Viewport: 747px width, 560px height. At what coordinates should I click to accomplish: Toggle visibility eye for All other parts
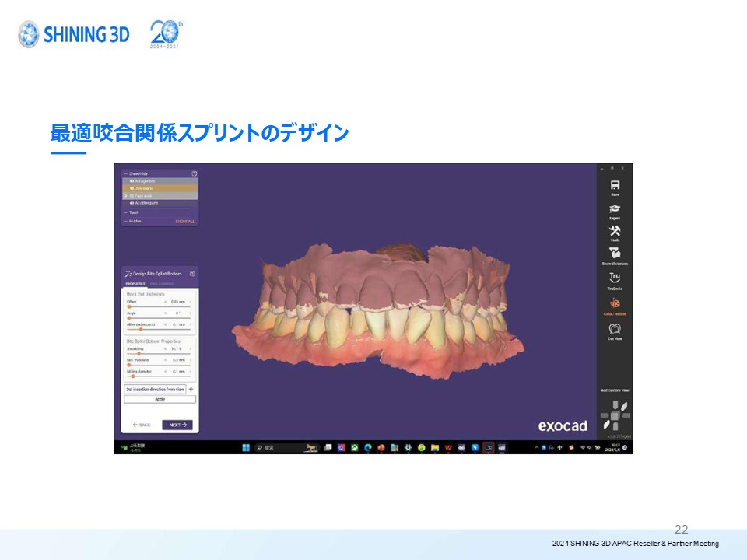click(132, 203)
